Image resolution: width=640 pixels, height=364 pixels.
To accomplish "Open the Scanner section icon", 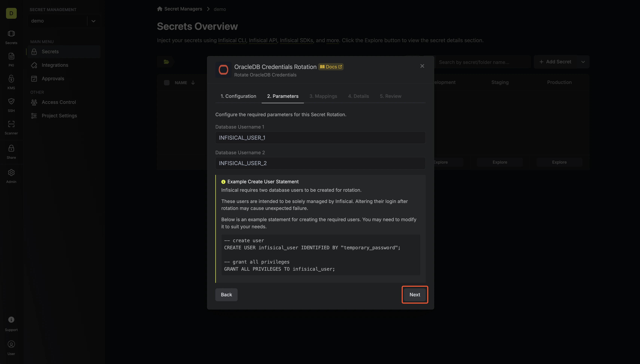I will click(x=11, y=124).
